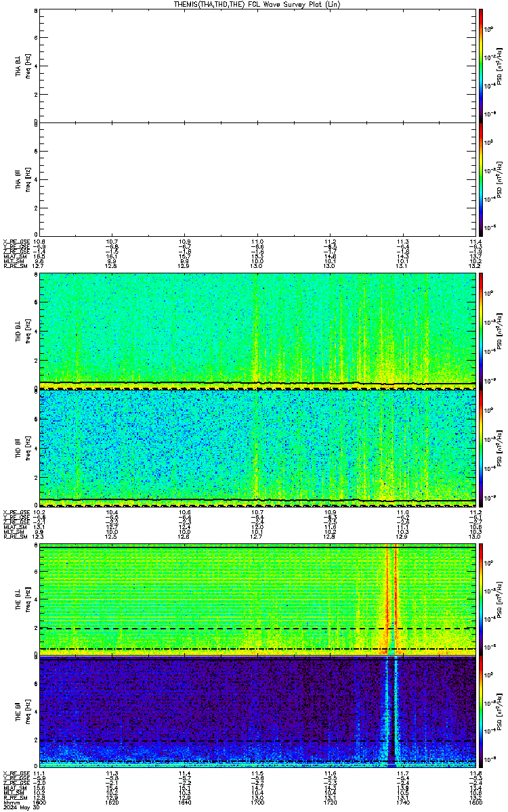Select the empty THA B-parallel panel
508x812 pixels.
(257, 179)
